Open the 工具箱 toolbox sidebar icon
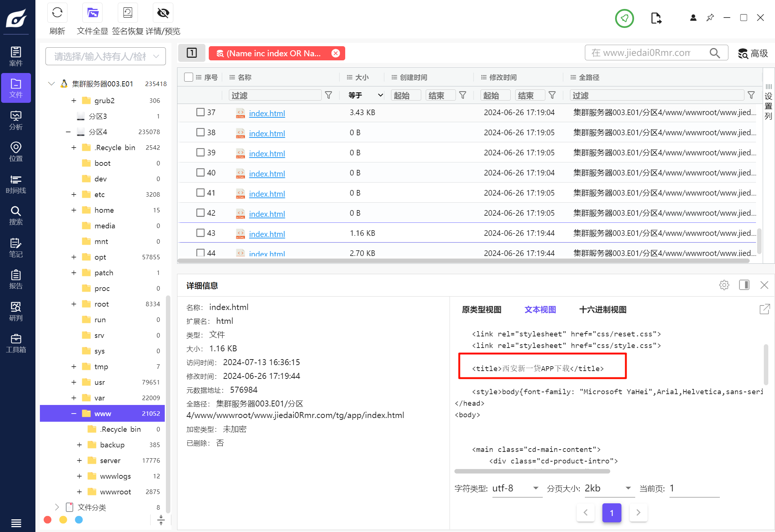This screenshot has height=532, width=775. coord(16,343)
